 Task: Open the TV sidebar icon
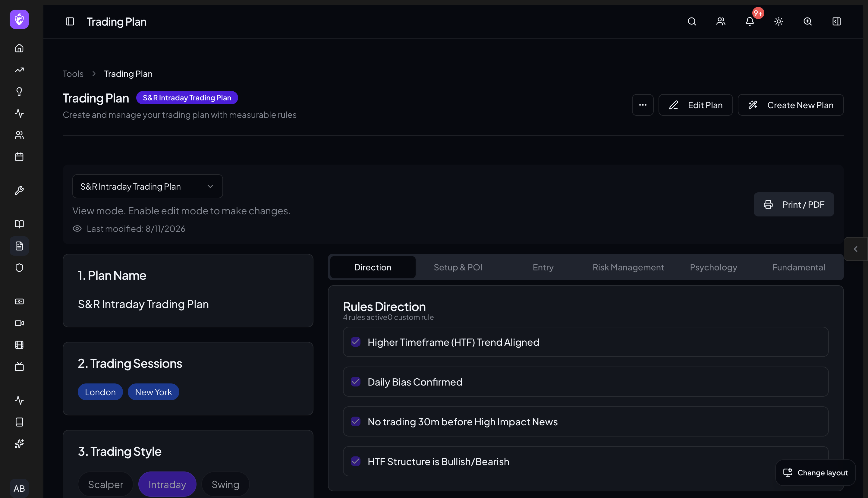[19, 367]
